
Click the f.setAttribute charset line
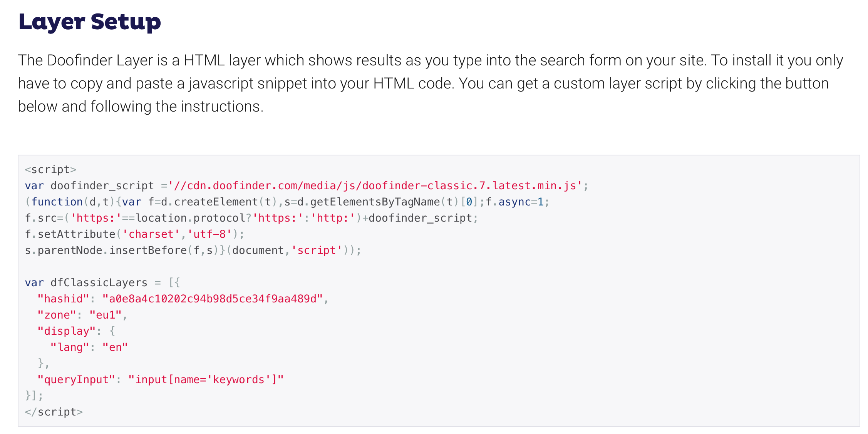point(134,234)
